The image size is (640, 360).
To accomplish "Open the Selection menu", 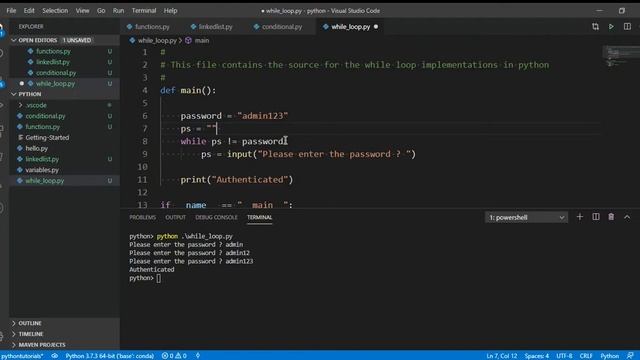I will 55,11.
